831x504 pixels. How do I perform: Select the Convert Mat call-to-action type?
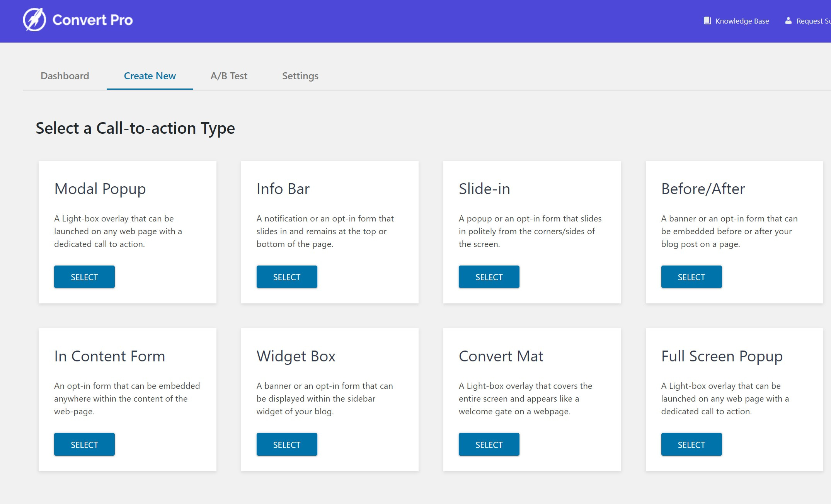coord(489,444)
